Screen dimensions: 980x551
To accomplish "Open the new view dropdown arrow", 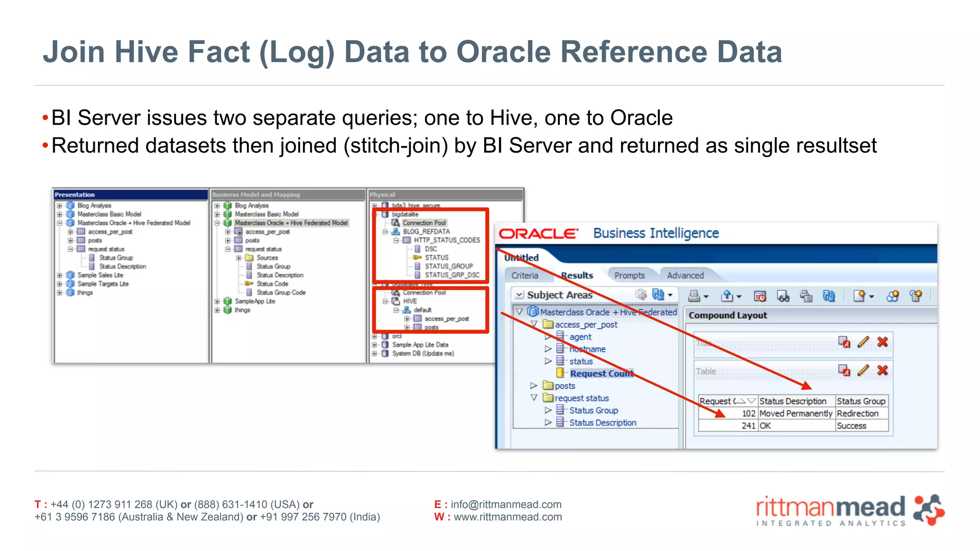I will pyautogui.click(x=871, y=297).
